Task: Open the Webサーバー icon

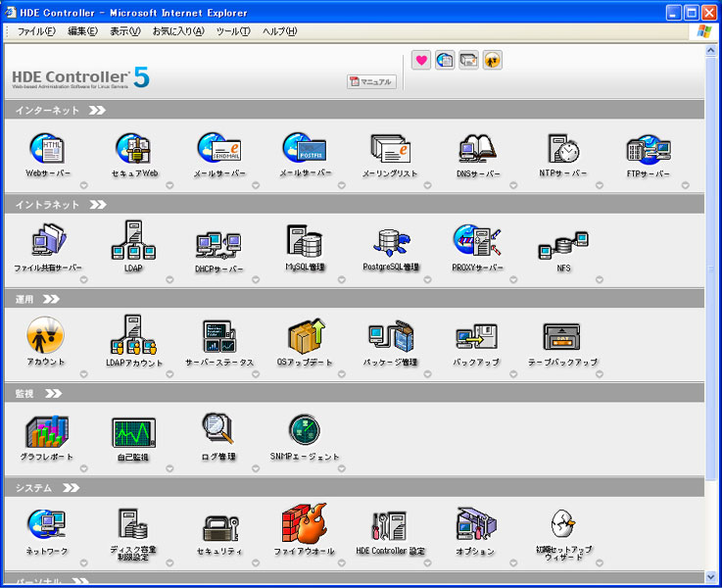Action: pyautogui.click(x=47, y=149)
